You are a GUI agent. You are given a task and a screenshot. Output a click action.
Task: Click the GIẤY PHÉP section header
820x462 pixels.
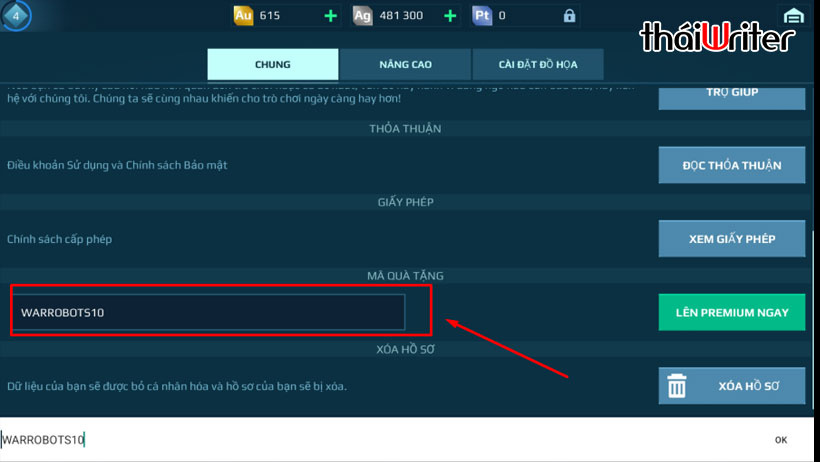point(405,202)
